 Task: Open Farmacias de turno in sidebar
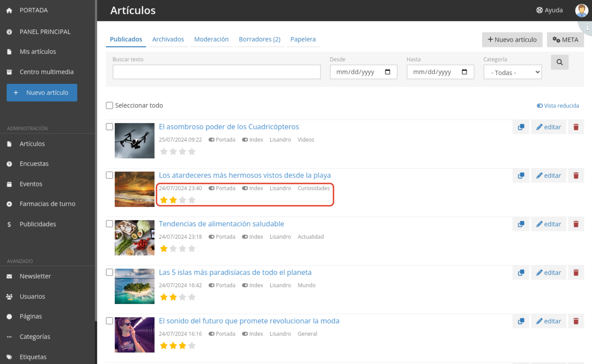pyautogui.click(x=48, y=204)
